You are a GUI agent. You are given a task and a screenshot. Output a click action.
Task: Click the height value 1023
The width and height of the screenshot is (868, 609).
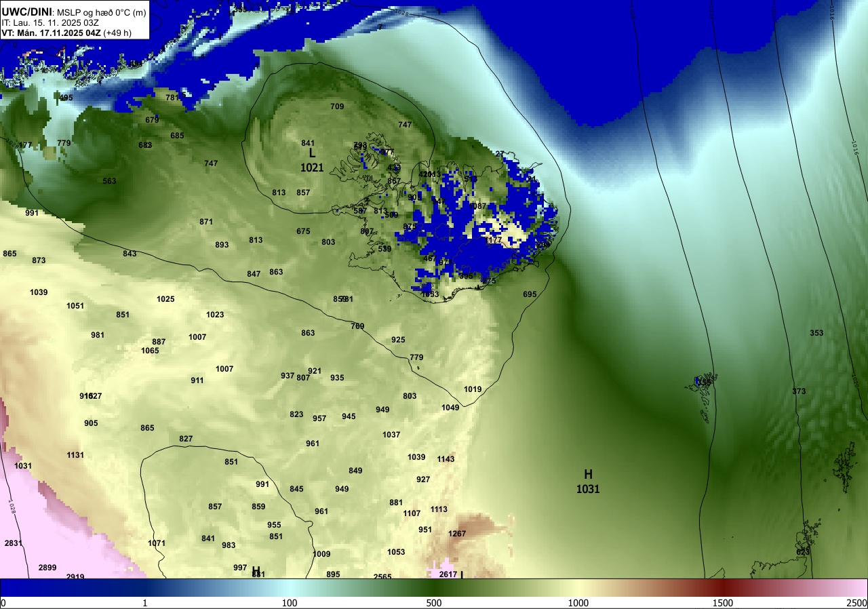215,315
